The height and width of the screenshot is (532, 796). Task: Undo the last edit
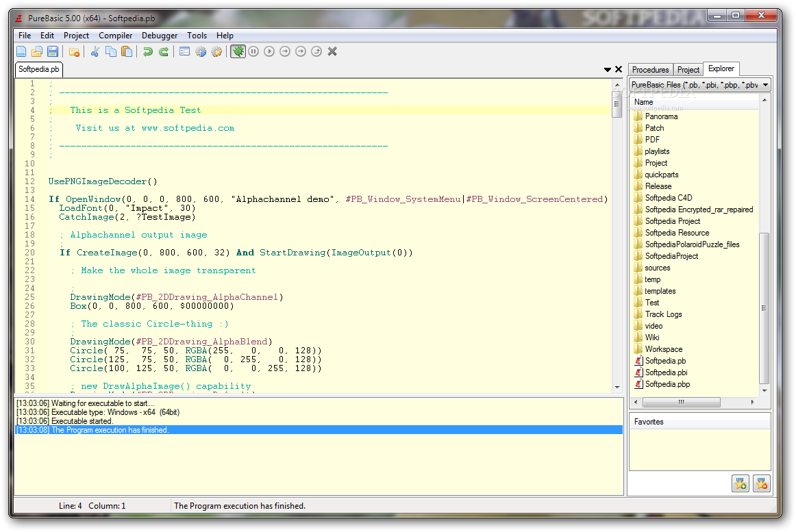click(x=148, y=51)
